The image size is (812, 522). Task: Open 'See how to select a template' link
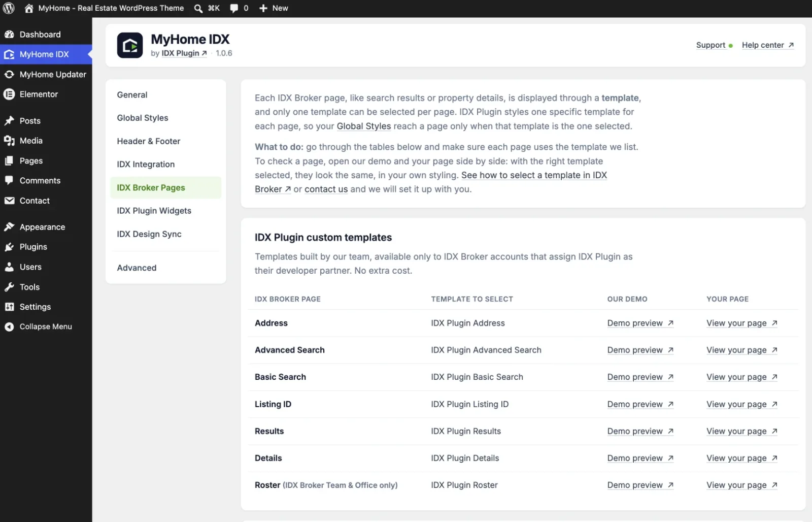(x=534, y=175)
